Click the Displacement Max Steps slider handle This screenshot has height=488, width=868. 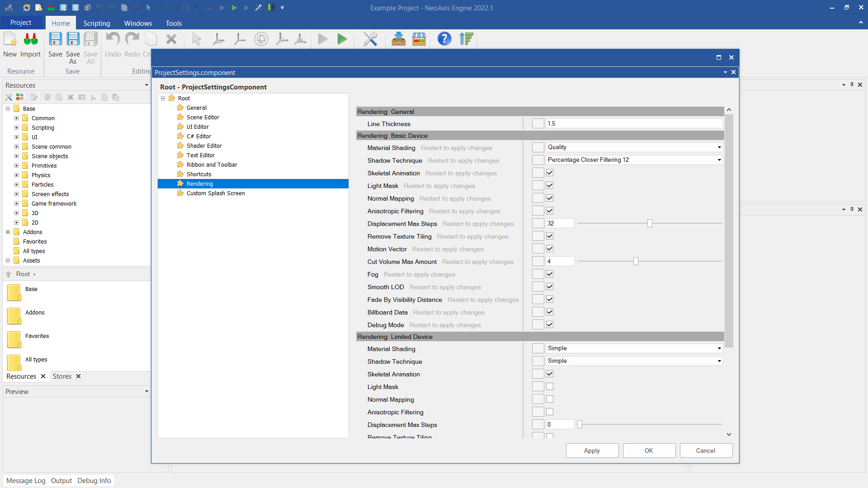pyautogui.click(x=650, y=223)
